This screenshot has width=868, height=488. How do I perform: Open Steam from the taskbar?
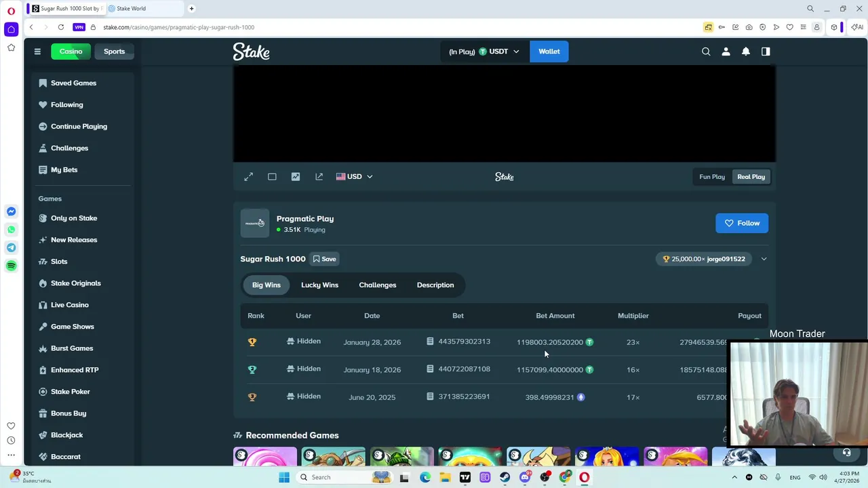click(x=505, y=477)
